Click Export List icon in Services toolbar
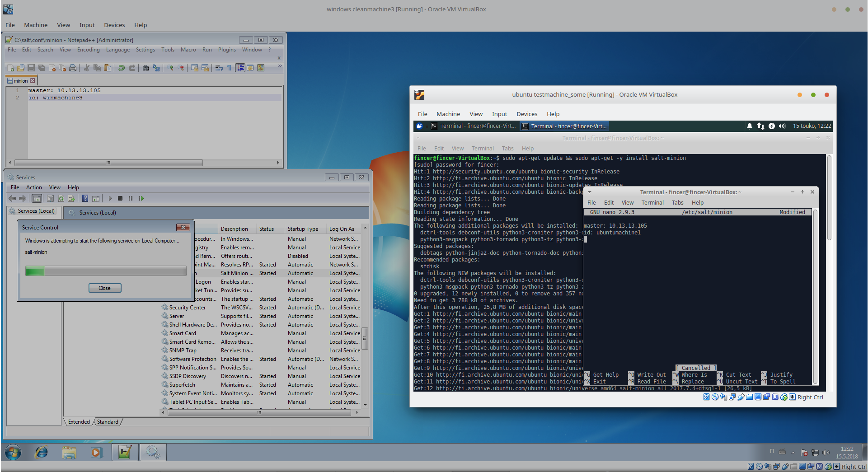The image size is (868, 472). 71,198
